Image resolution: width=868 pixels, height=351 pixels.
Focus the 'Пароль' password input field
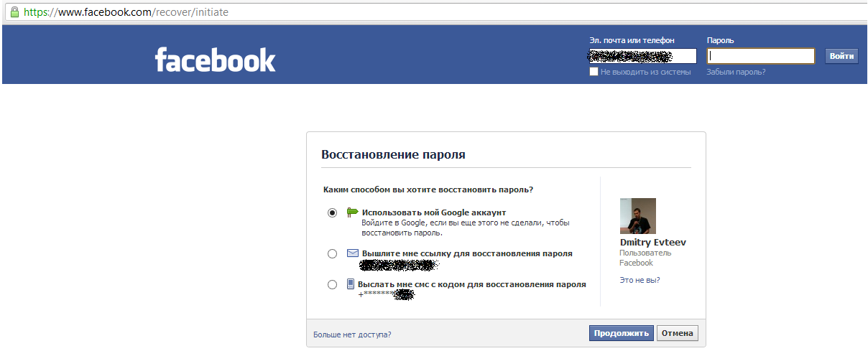click(760, 56)
